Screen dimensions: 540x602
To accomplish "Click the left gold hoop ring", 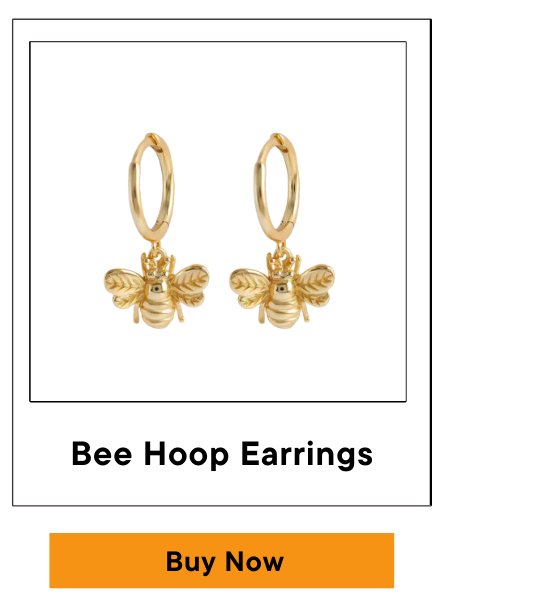I will coord(151,187).
